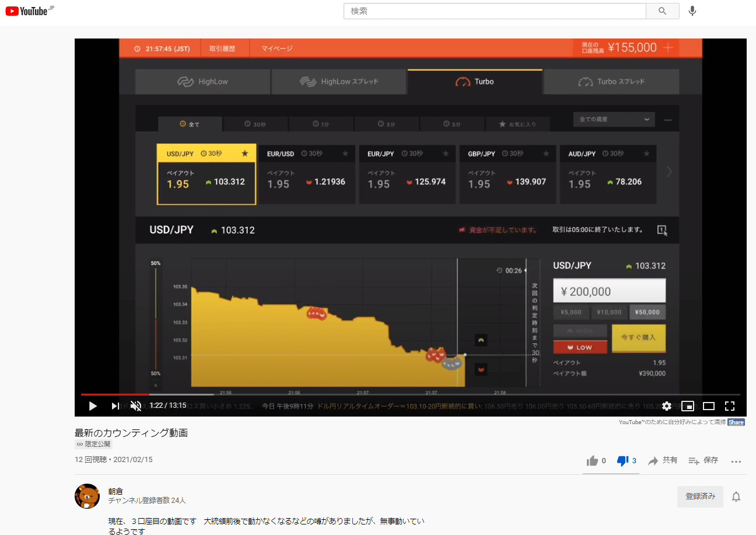
Task: Open the video player settings gear
Action: (666, 406)
